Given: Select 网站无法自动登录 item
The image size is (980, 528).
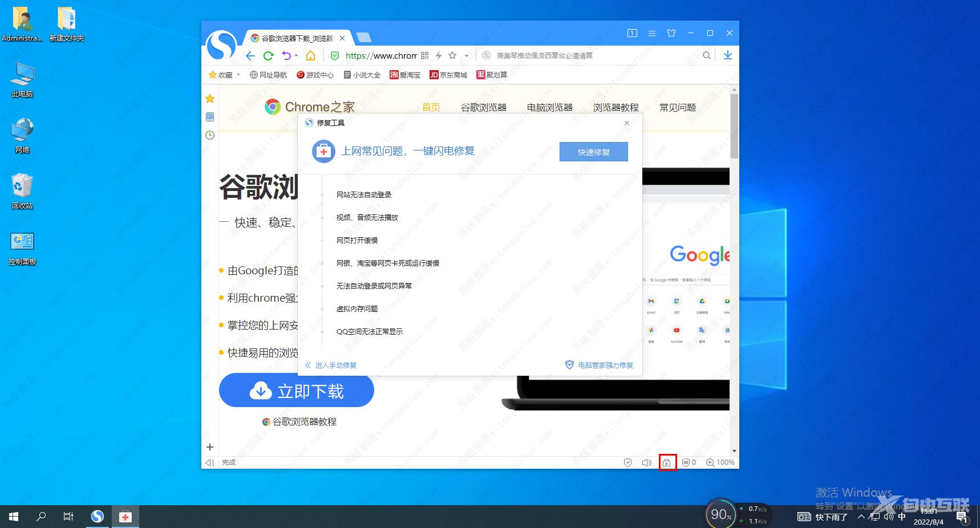Looking at the screenshot, I should (364, 194).
